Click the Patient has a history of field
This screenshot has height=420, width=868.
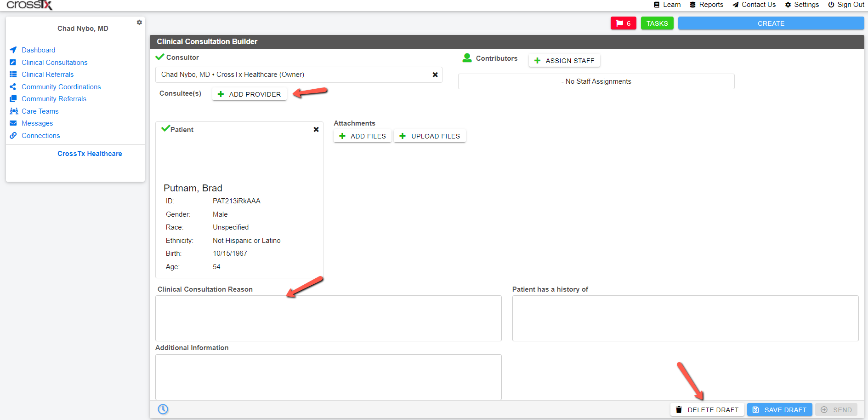[x=685, y=318]
